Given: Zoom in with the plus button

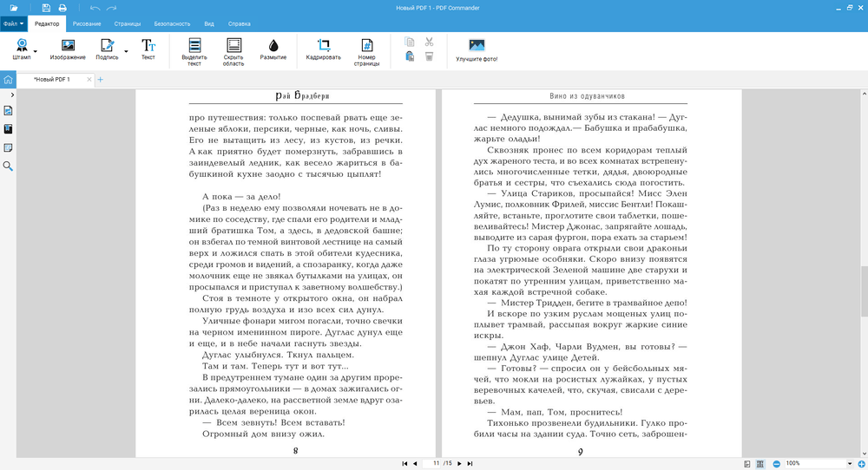Looking at the screenshot, I should pos(861,464).
